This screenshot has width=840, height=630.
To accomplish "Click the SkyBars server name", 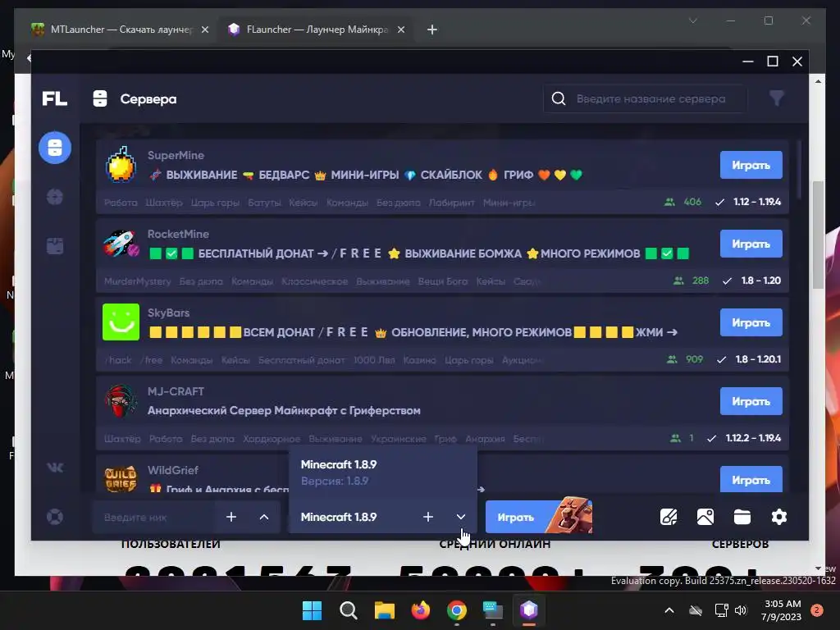I will (168, 313).
